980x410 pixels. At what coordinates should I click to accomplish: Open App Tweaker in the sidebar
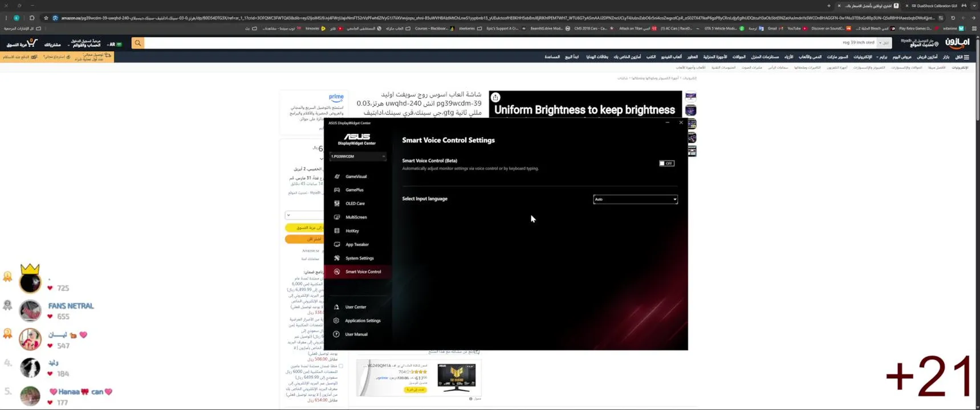tap(357, 245)
